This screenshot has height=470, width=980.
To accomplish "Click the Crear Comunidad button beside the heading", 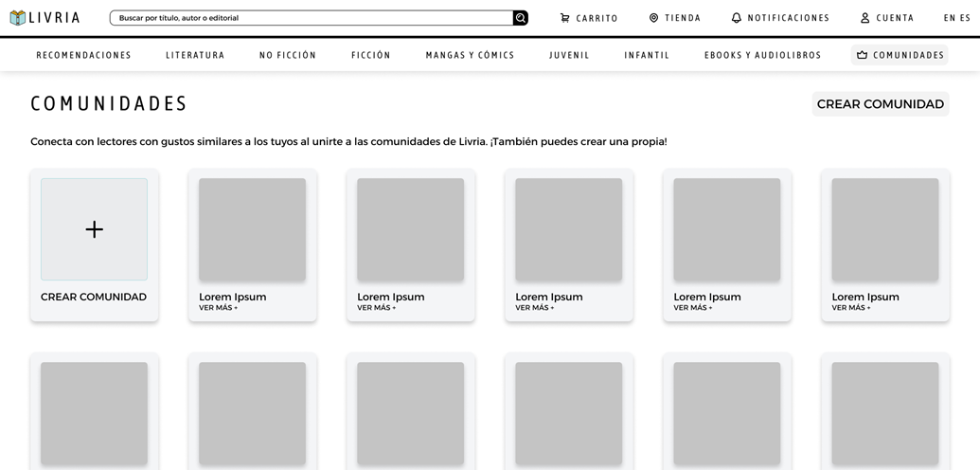I will (880, 104).
